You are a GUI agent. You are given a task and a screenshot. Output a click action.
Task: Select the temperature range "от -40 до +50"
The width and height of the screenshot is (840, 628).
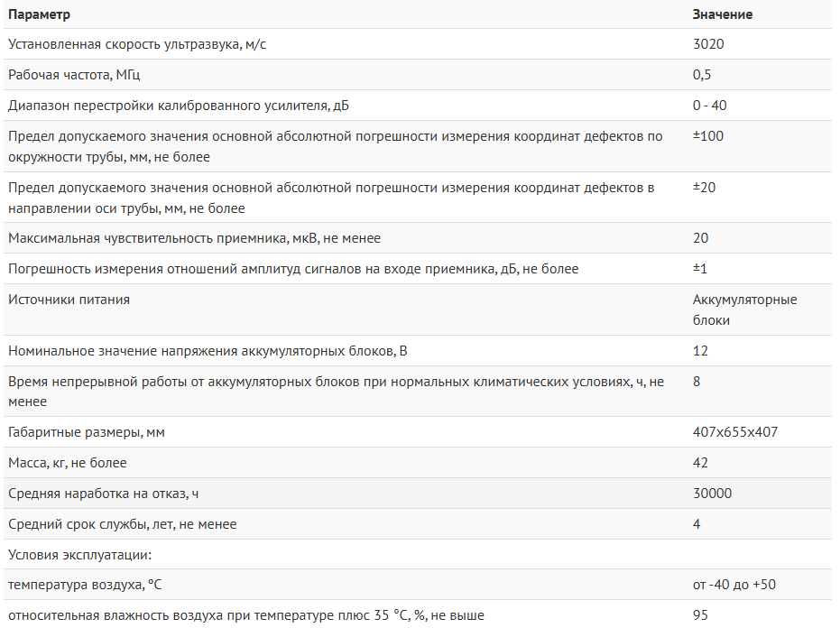coord(734,585)
